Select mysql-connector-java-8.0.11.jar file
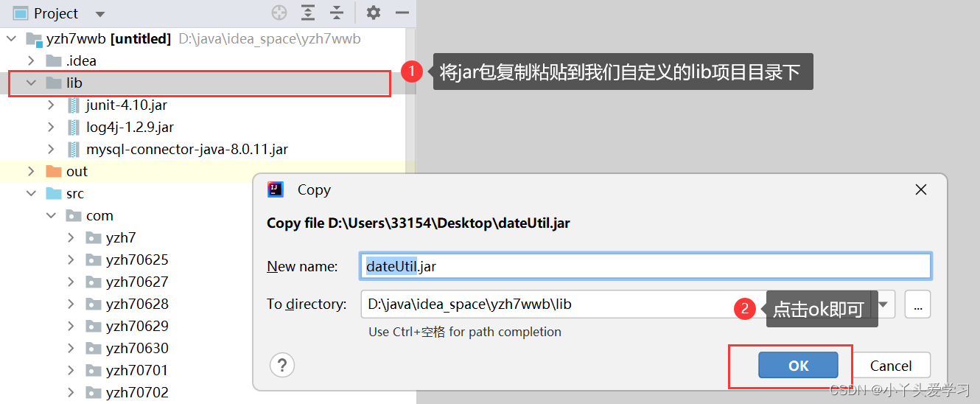Image resolution: width=980 pixels, height=404 pixels. [186, 149]
